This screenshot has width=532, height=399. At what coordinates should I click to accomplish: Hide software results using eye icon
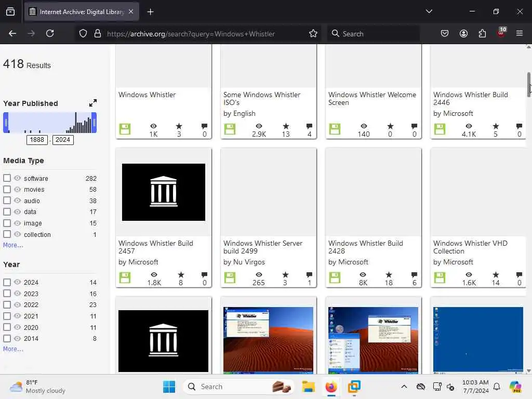pyautogui.click(x=17, y=178)
